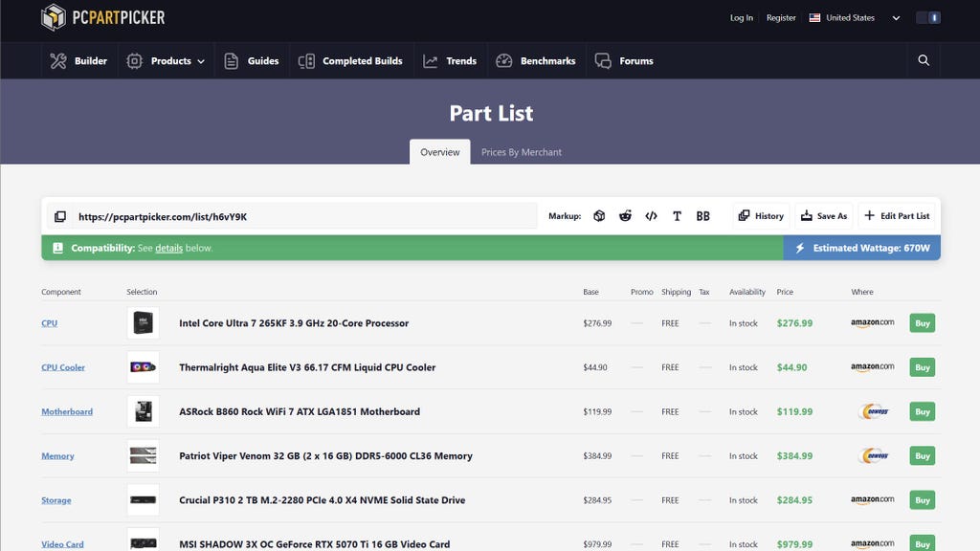Open the Guides section
The height and width of the screenshot is (551, 980).
(252, 60)
